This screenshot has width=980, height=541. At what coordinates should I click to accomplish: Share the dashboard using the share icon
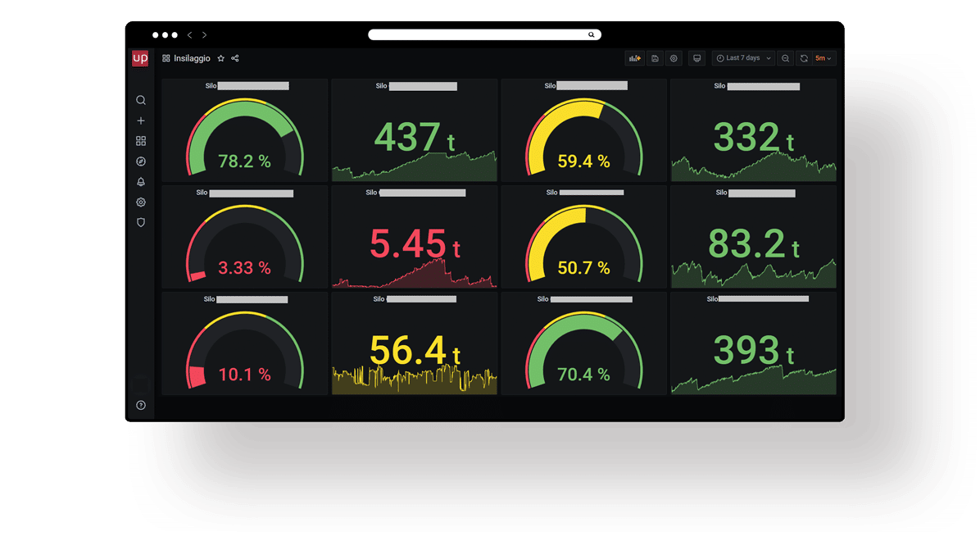235,58
